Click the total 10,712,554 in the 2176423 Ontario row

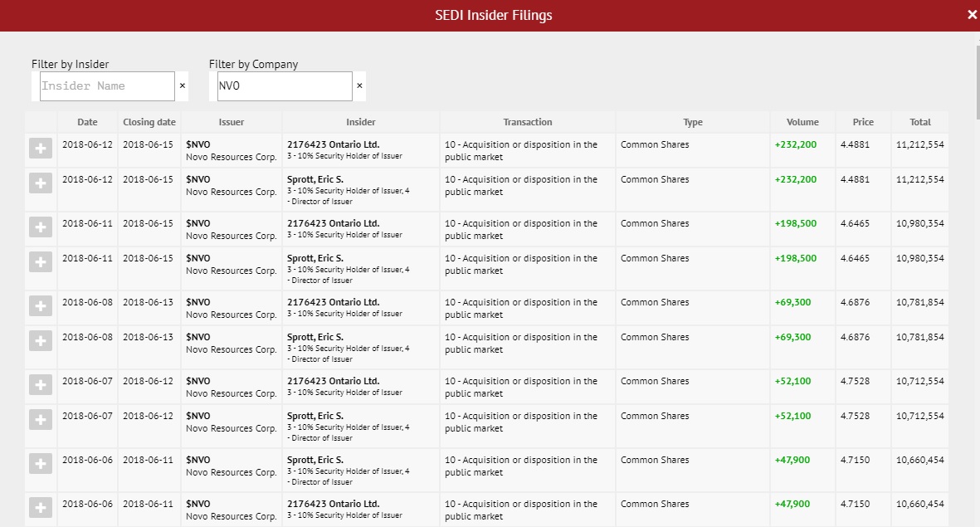click(920, 381)
